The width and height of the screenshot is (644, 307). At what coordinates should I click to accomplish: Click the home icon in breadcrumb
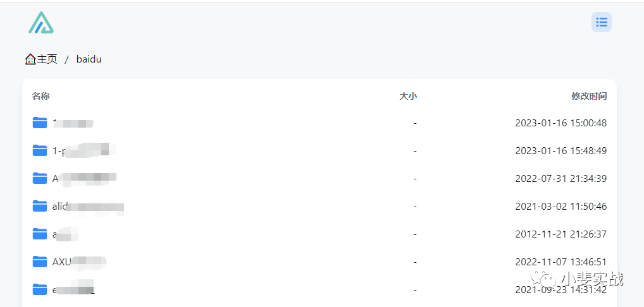[x=30, y=59]
